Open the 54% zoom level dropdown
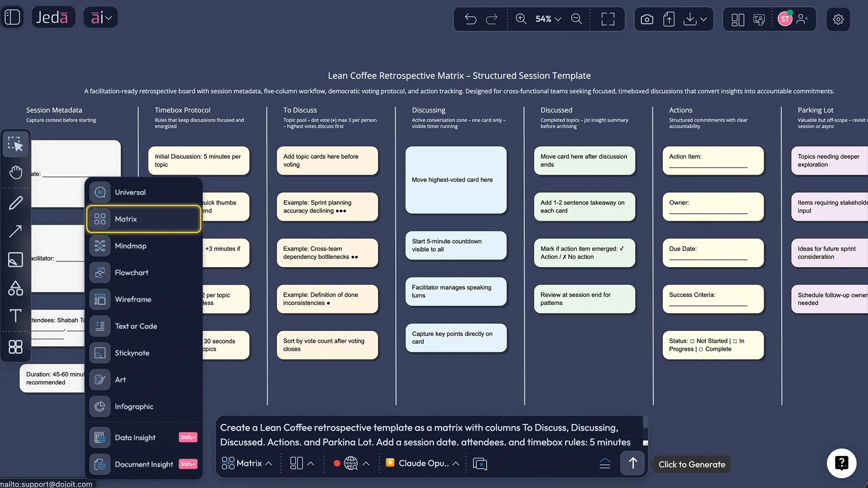This screenshot has height=488, width=868. point(548,19)
